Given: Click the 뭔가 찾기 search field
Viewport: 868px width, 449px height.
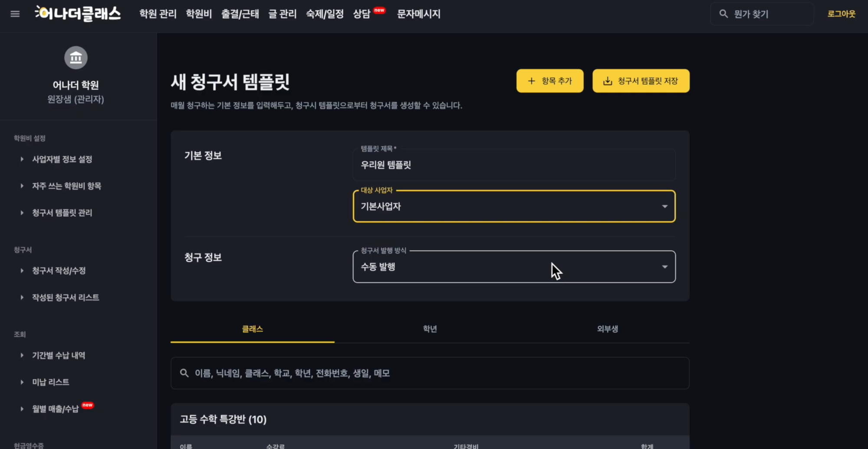Looking at the screenshot, I should [x=762, y=14].
